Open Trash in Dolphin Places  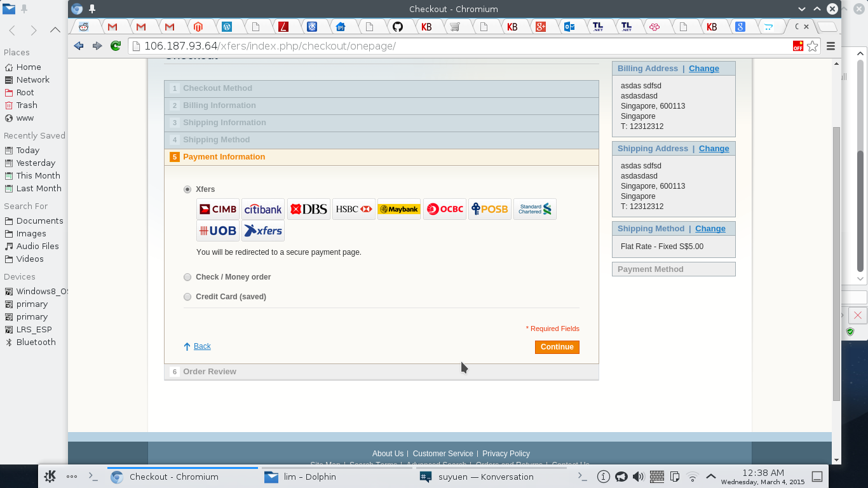point(27,105)
